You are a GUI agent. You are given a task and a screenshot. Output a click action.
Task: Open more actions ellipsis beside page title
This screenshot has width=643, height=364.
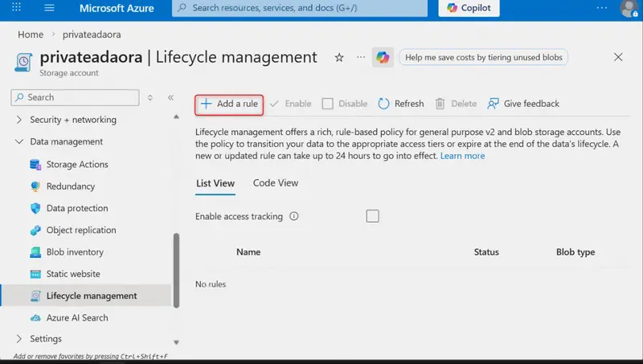361,57
